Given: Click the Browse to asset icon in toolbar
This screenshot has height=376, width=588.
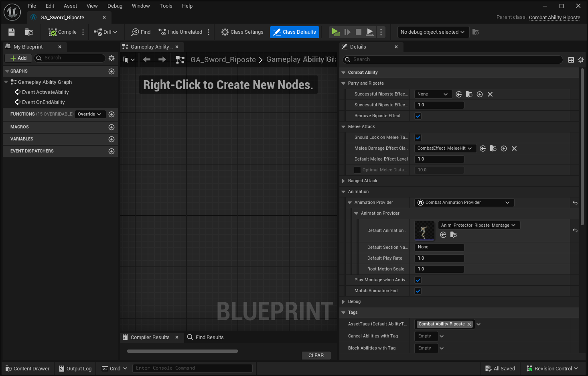Looking at the screenshot, I should point(29,32).
